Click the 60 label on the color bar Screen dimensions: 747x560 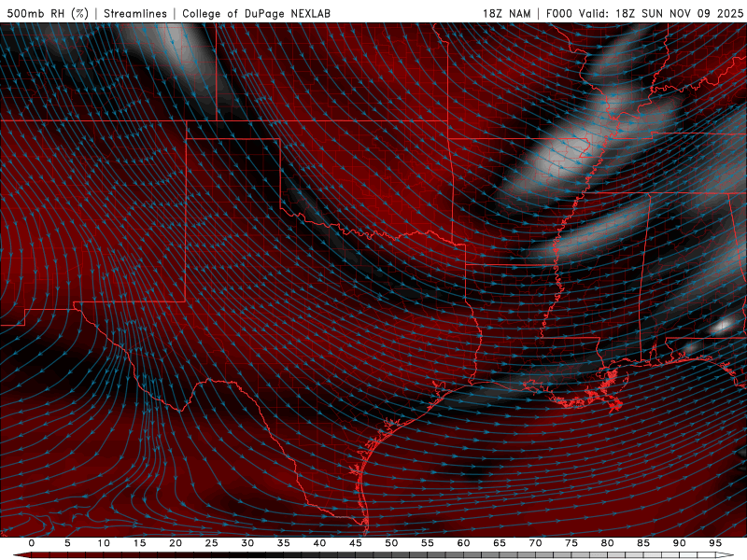(463, 543)
